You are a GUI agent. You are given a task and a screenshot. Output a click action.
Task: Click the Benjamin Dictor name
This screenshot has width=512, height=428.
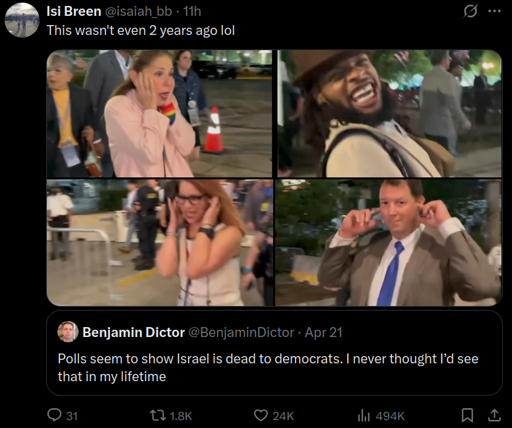point(133,332)
